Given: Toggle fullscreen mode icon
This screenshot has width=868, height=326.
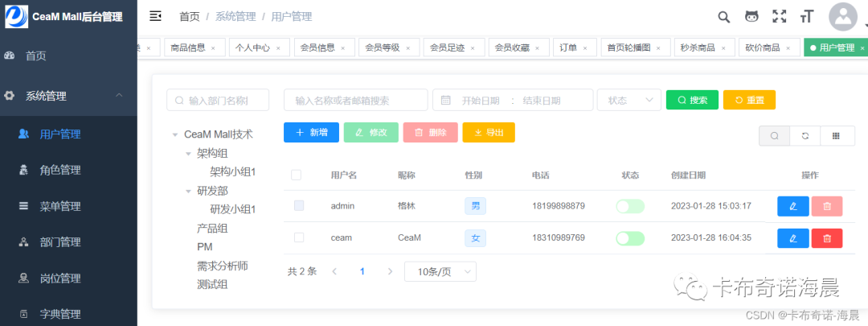Looking at the screenshot, I should (780, 17).
